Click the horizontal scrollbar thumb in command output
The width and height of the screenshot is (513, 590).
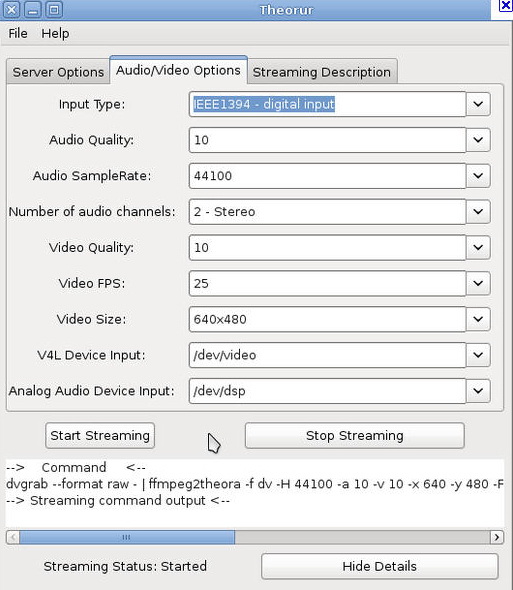(x=127, y=537)
